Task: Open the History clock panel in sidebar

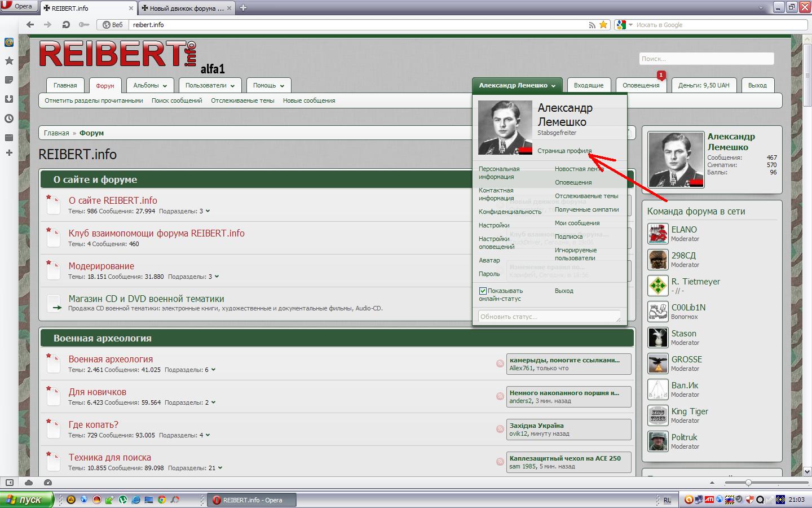Action: [x=9, y=119]
